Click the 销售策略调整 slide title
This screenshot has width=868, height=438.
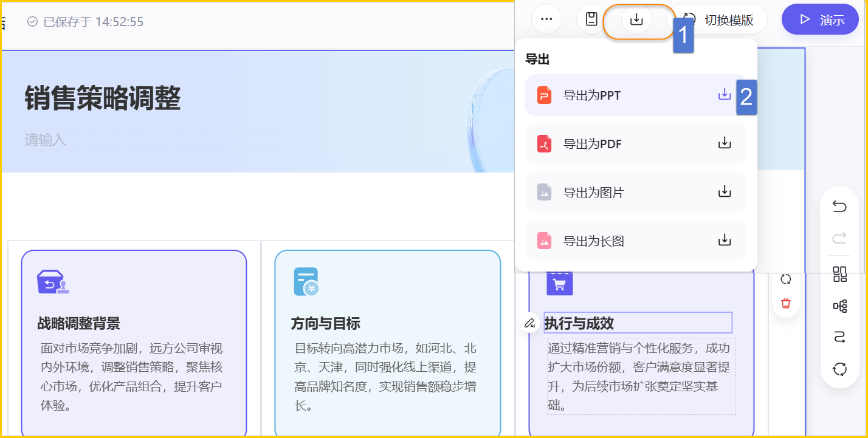(x=103, y=98)
